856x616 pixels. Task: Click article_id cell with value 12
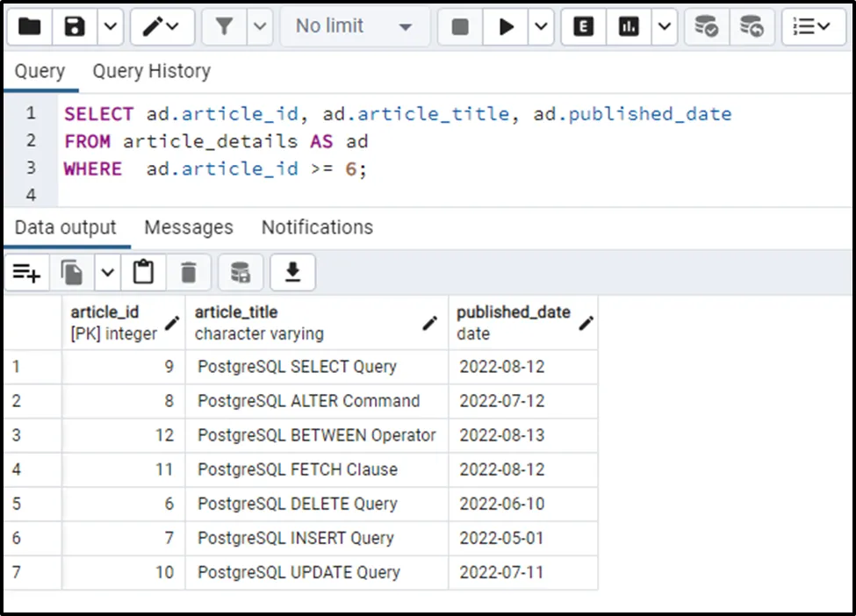click(x=124, y=435)
